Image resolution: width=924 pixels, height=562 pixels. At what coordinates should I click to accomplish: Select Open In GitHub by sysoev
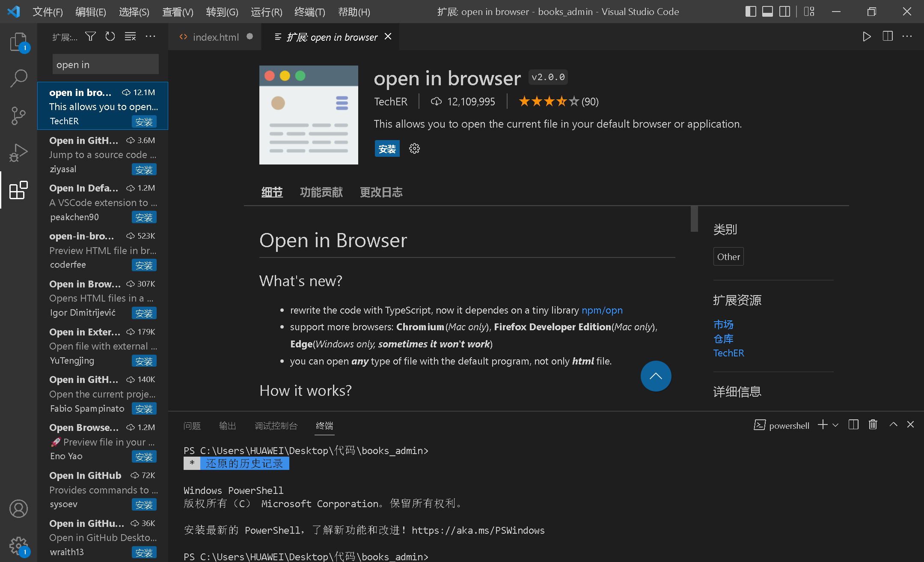[x=103, y=490]
